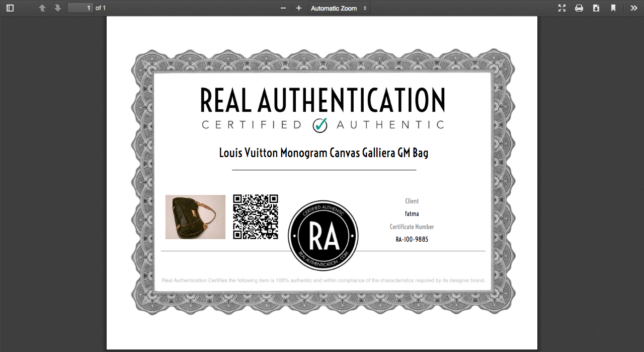Click the certification disclaimer sentence
The height and width of the screenshot is (352, 644).
(x=324, y=280)
